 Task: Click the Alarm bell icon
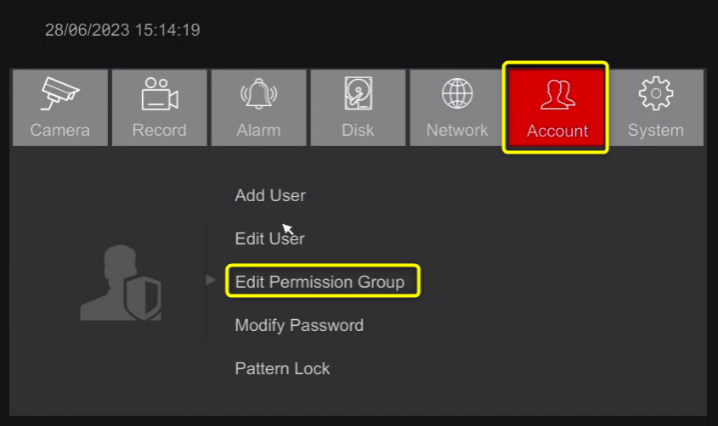[x=258, y=95]
